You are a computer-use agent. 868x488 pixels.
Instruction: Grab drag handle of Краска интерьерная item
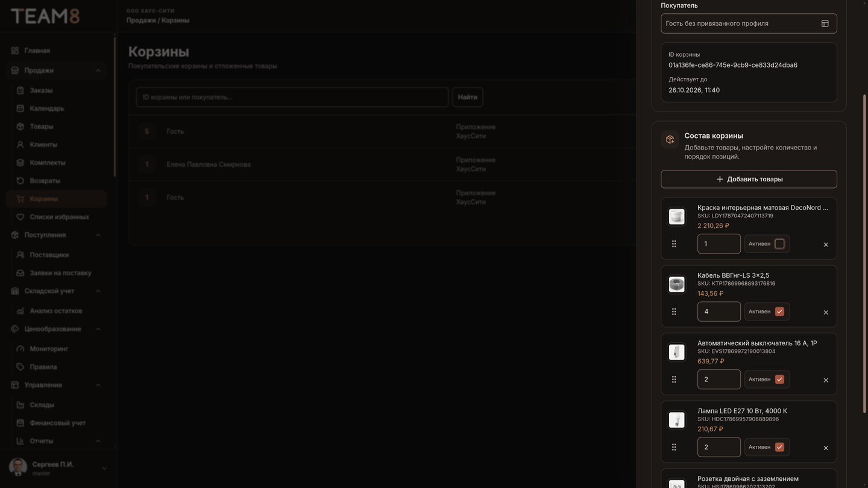pos(674,244)
